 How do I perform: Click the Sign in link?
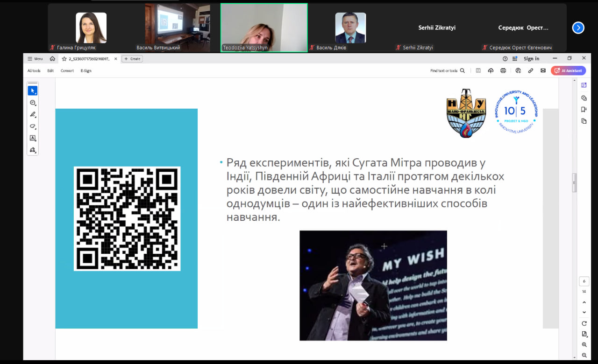click(x=531, y=59)
